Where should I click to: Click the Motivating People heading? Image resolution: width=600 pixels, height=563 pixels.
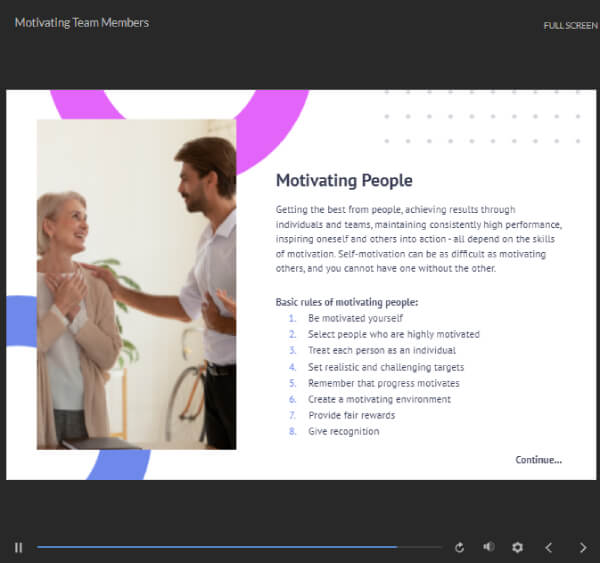(344, 181)
